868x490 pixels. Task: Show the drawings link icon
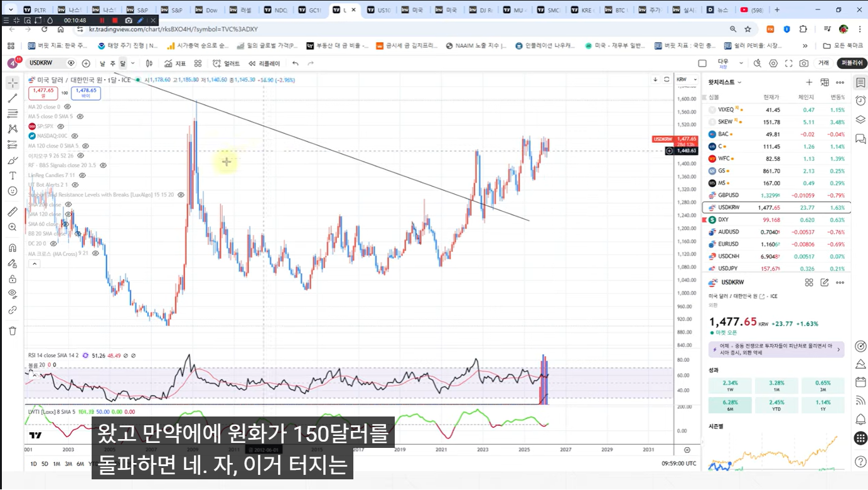point(13,310)
